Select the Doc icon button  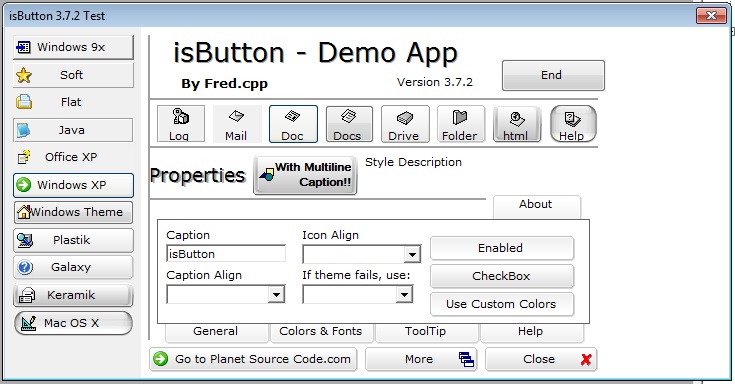pos(293,124)
